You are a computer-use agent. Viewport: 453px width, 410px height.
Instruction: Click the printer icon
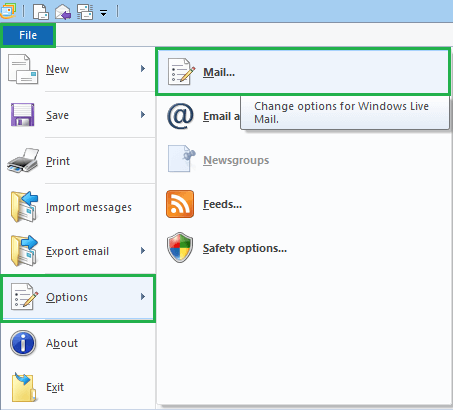(x=23, y=160)
